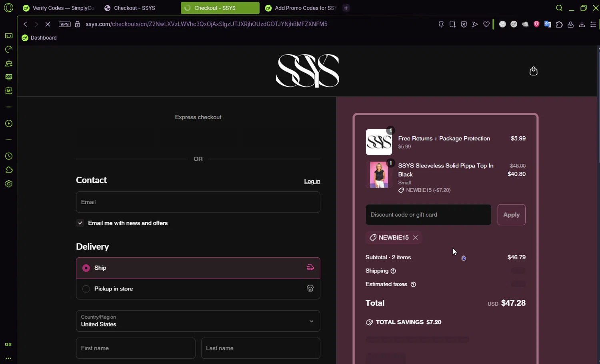600x364 pixels.
Task: Click the SSYS store logo
Action: coord(307,71)
